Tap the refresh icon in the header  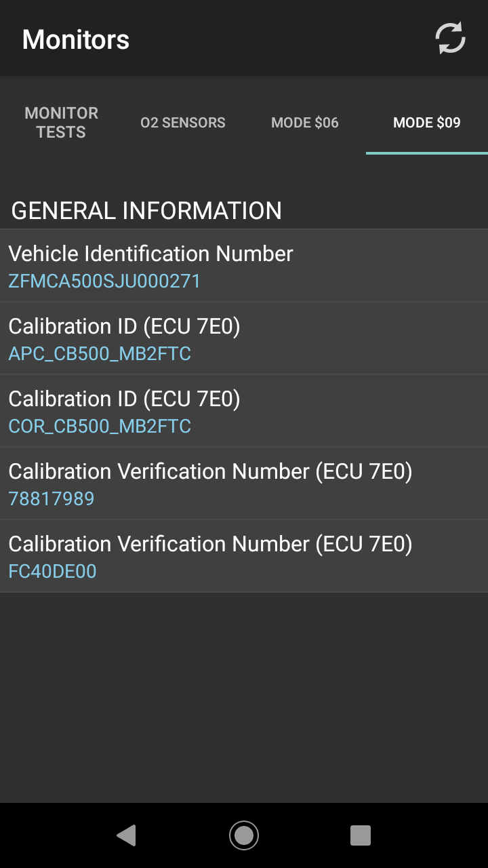click(450, 39)
